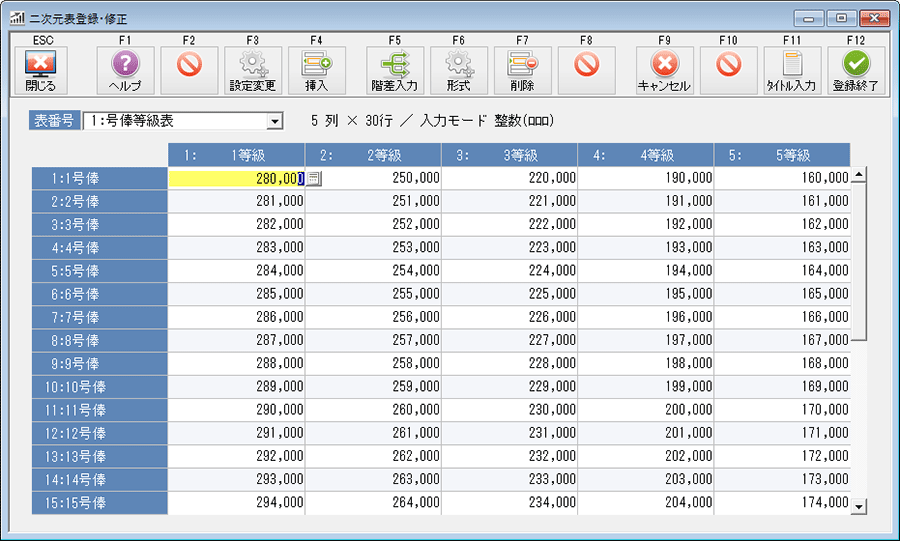Screen dimensions: 900x541
Task: Click the 5等級 column header
Action: pyautogui.click(x=782, y=155)
